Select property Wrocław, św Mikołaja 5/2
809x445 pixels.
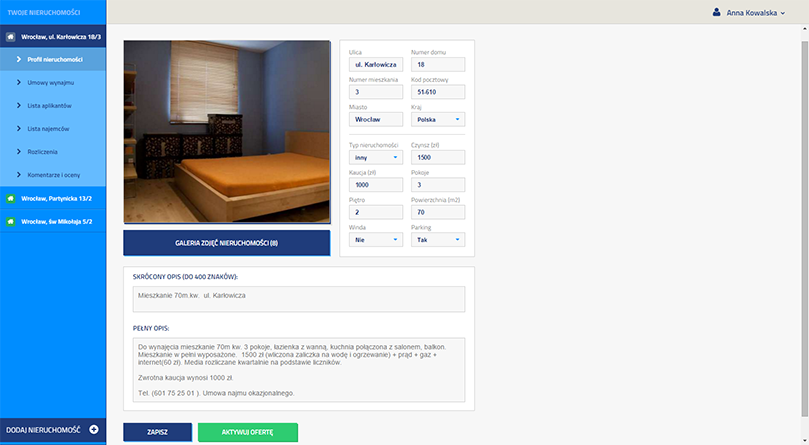pos(53,221)
